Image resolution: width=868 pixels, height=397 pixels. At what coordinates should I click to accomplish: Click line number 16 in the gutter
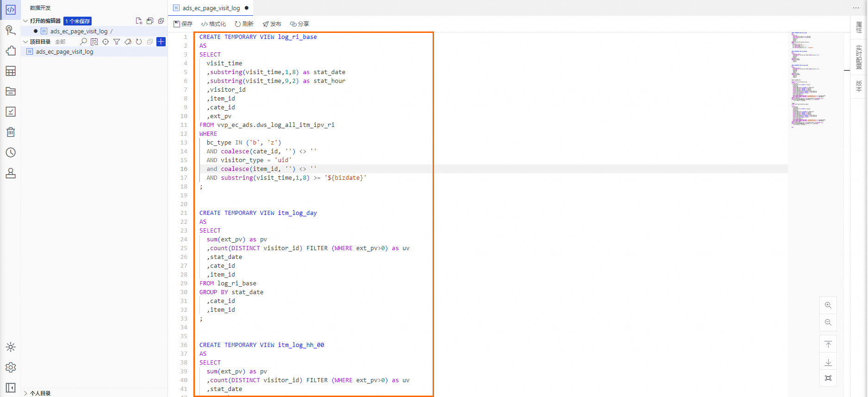[x=184, y=169]
